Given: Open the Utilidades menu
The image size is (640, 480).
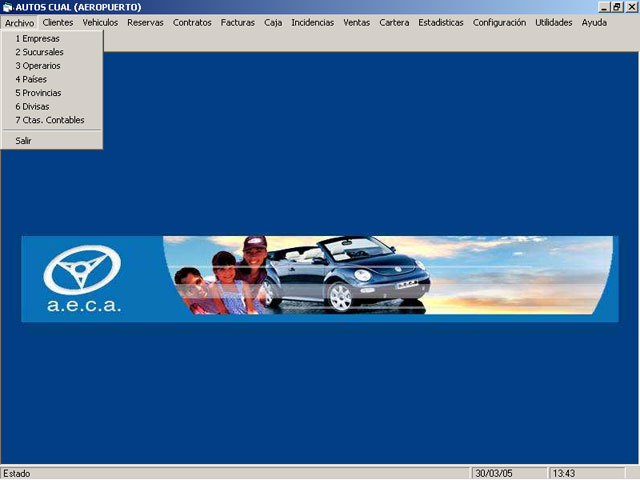Looking at the screenshot, I should pos(554,22).
